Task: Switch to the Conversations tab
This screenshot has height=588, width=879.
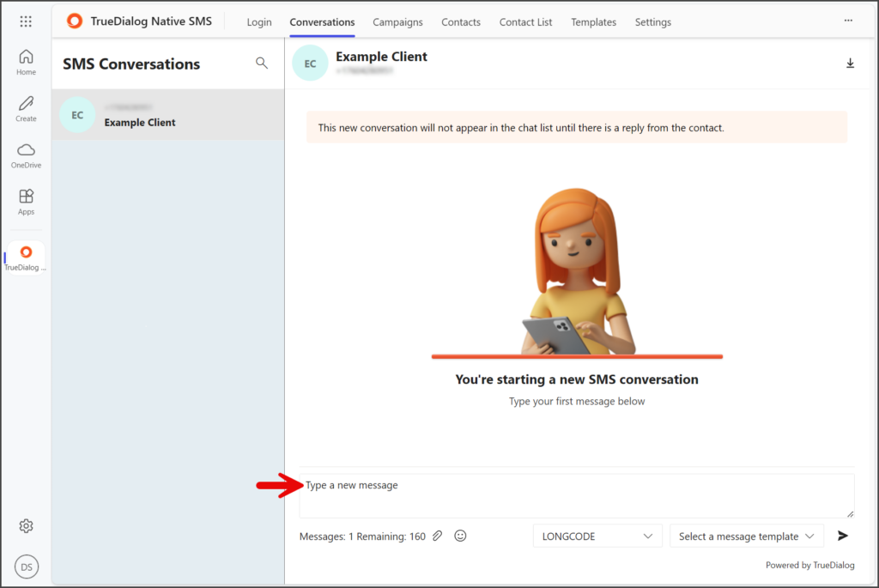Action: tap(322, 21)
